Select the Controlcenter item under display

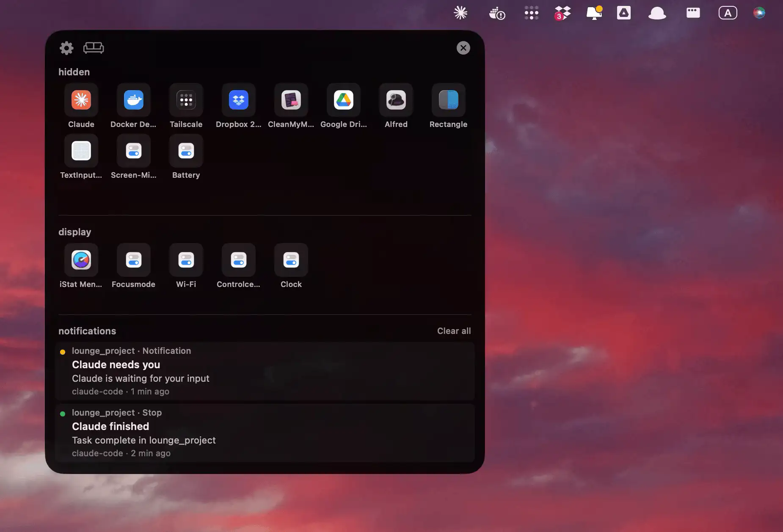pyautogui.click(x=239, y=266)
